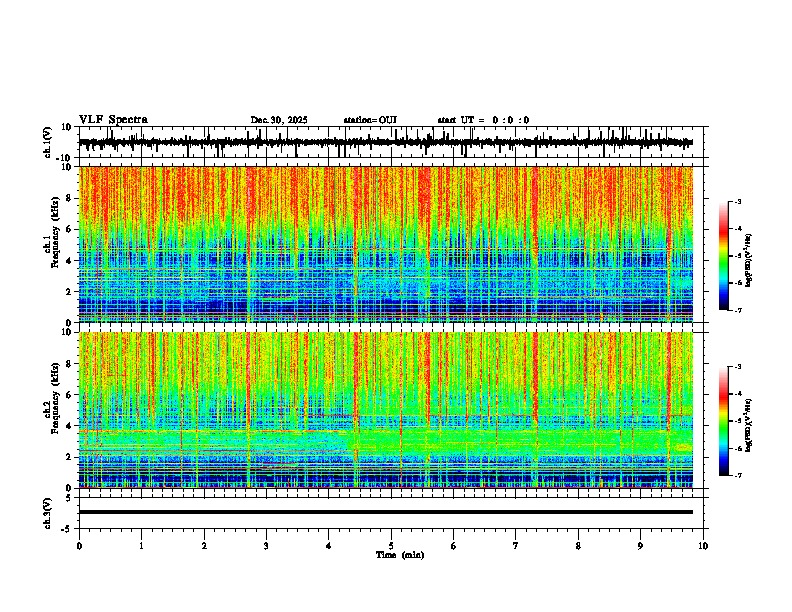Click time axis tick label "3"

(x=266, y=546)
